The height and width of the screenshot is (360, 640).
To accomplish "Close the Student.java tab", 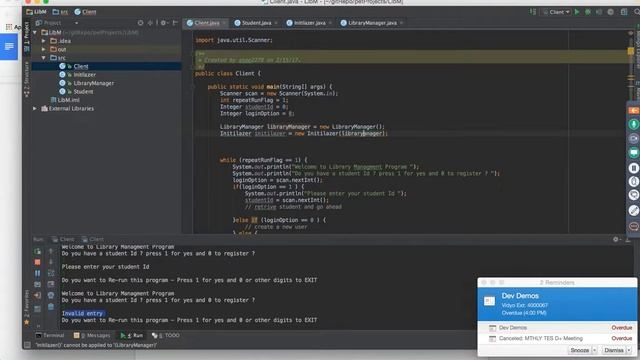I will [276, 23].
